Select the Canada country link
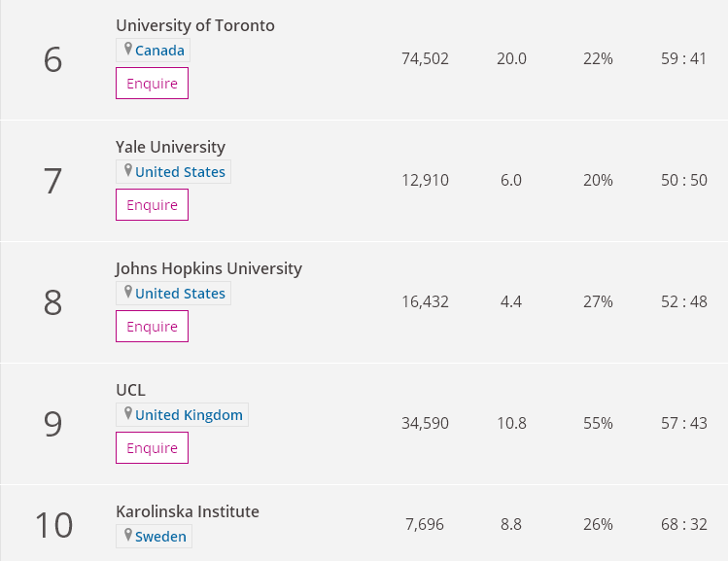Image resolution: width=728 pixels, height=561 pixels. pos(159,51)
